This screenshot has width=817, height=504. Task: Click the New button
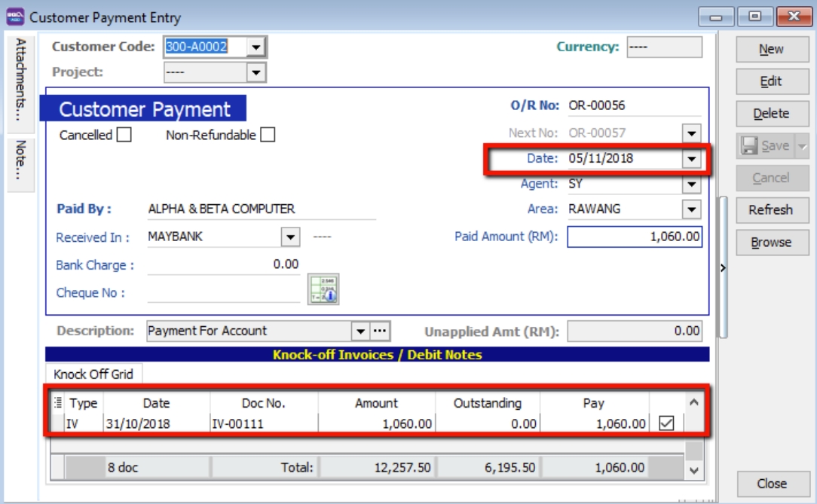771,49
